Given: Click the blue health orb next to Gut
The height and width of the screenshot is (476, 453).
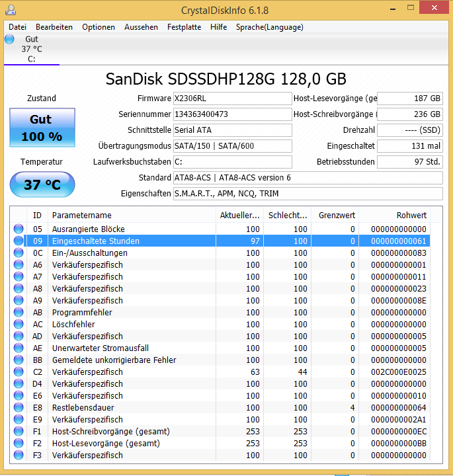Looking at the screenshot, I should point(9,39).
